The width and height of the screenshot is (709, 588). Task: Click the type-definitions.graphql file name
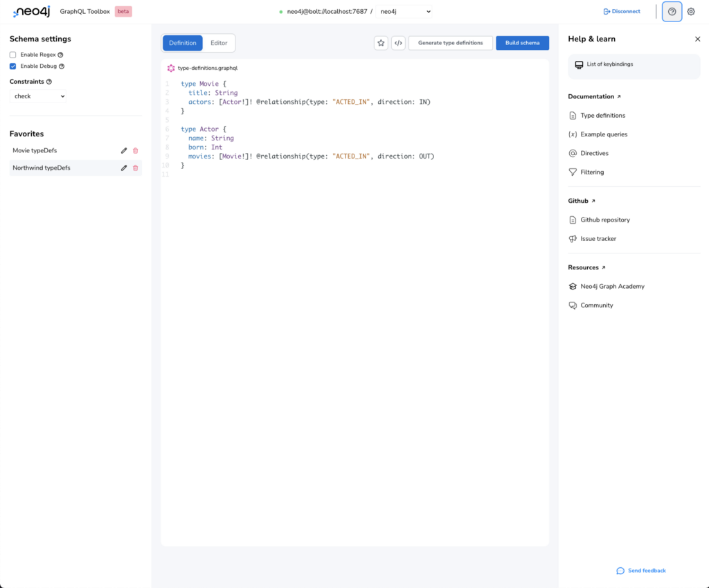click(x=208, y=69)
